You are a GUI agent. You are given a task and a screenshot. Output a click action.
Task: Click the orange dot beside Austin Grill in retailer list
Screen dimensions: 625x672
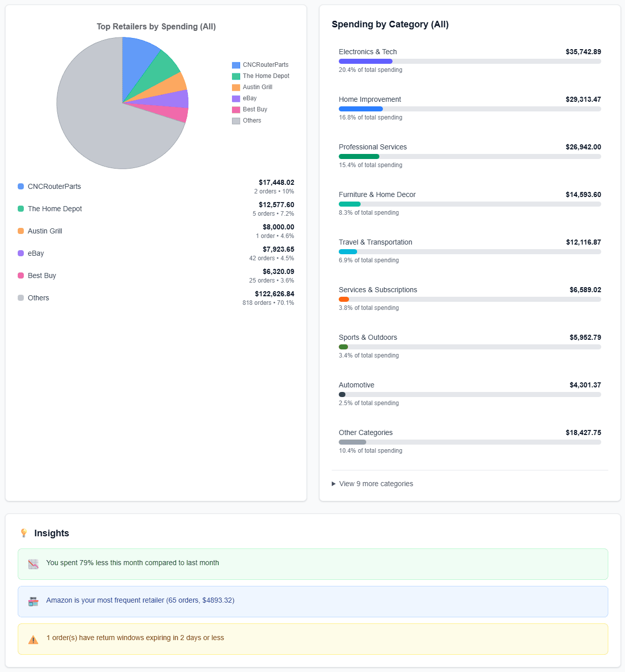19,231
